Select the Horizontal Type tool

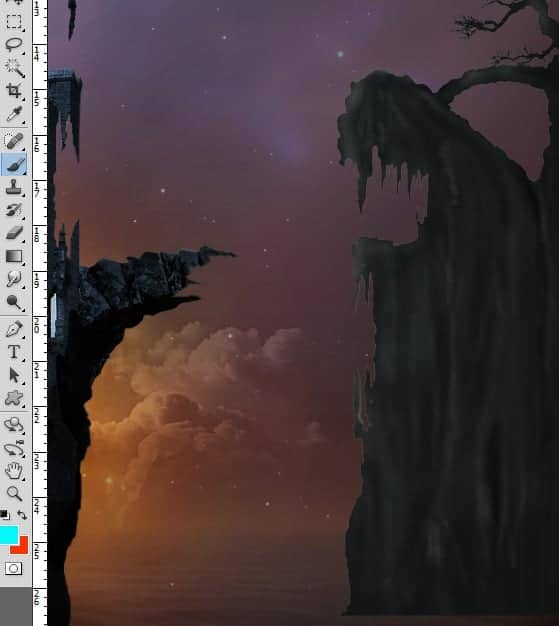pyautogui.click(x=14, y=353)
